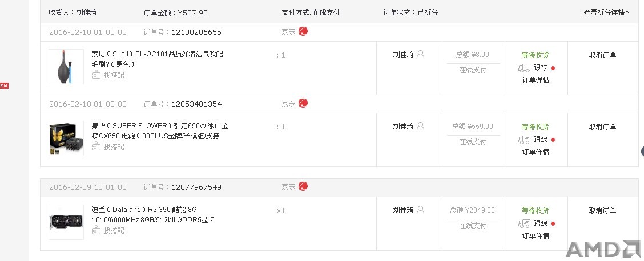Click the person icon next to 刘佳琦 in R9 390 order
644x261 pixels.
(421, 210)
